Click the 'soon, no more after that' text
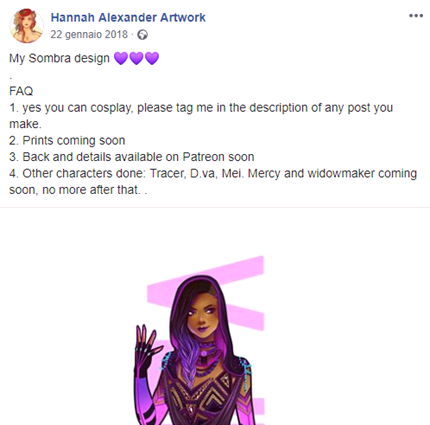Viewport: 430px width, 425px height. pos(78,190)
